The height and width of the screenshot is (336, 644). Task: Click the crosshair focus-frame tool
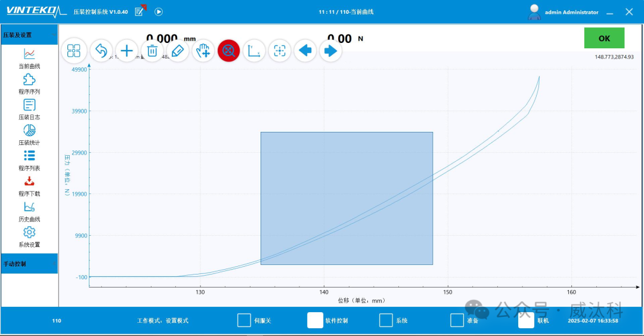click(279, 51)
